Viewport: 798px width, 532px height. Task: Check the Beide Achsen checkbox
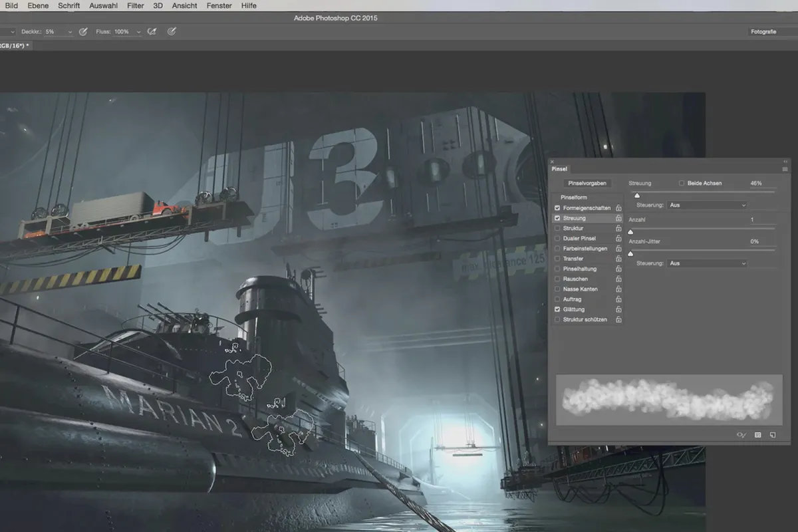click(x=682, y=183)
